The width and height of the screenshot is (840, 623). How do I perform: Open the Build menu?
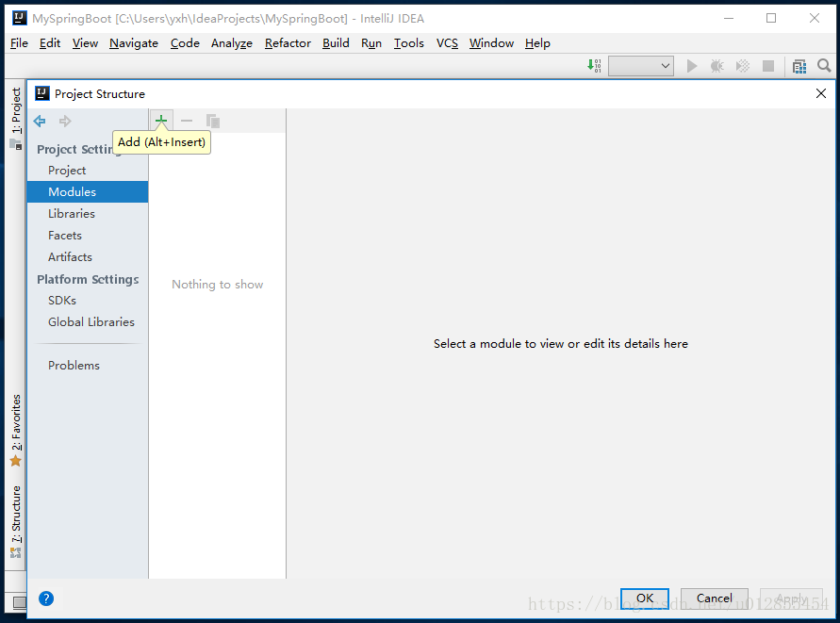point(336,43)
